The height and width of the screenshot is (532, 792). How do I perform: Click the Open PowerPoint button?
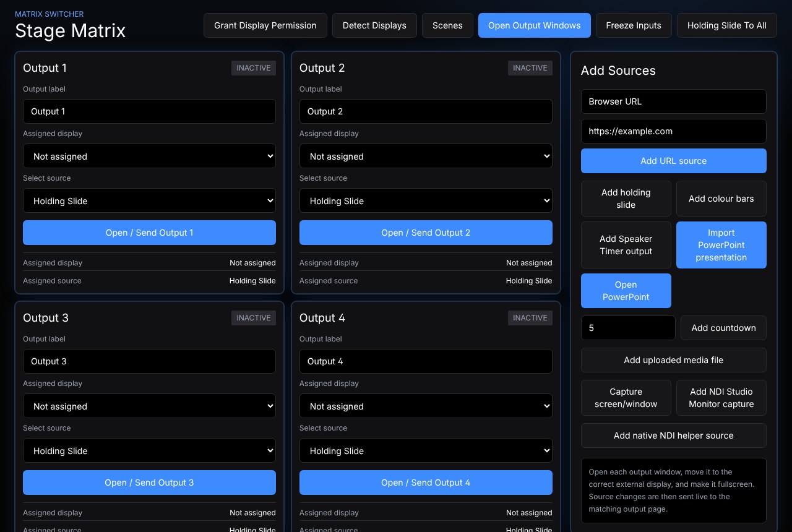(x=626, y=291)
